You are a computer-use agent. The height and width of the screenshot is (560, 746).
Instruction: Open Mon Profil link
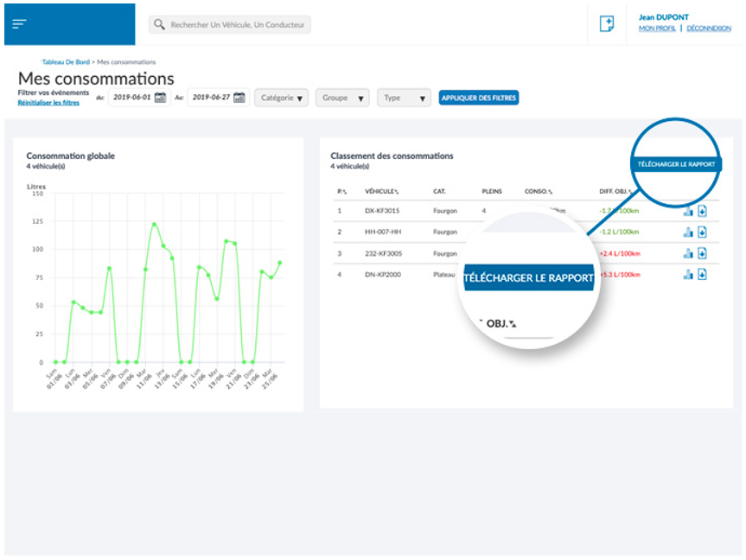pyautogui.click(x=656, y=29)
